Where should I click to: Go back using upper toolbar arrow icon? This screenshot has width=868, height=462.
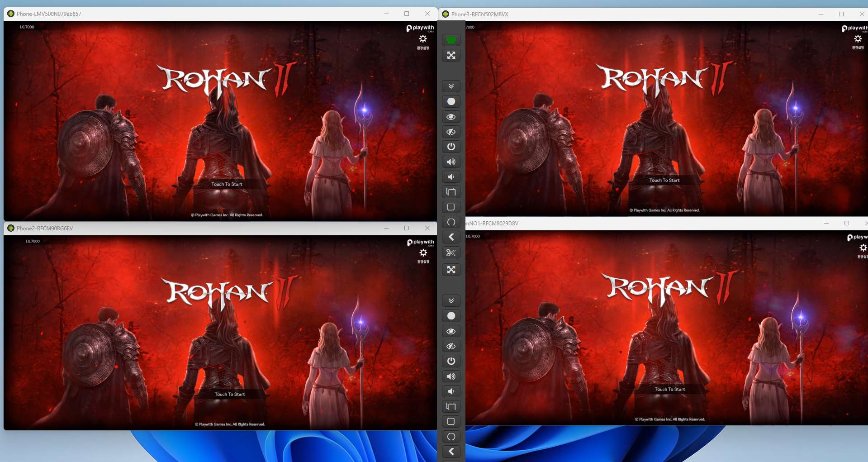[451, 237]
